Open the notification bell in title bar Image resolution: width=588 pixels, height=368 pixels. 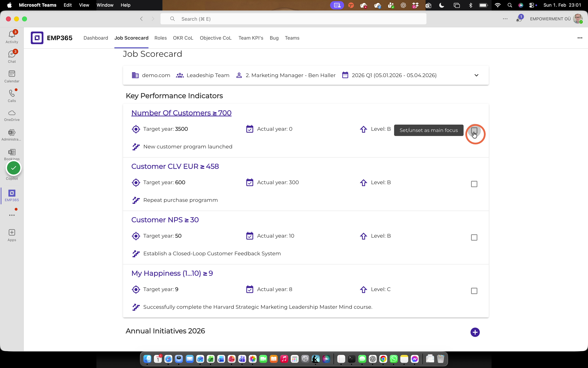[x=519, y=19]
